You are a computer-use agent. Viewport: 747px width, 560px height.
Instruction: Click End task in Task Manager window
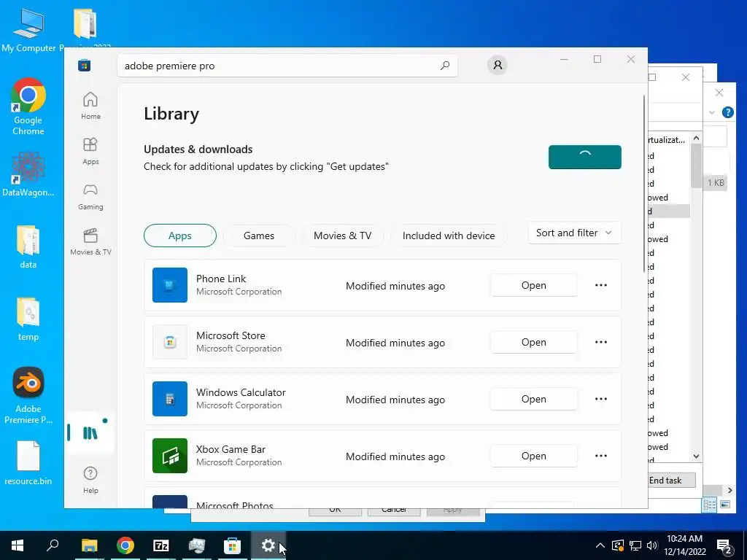coord(671,480)
